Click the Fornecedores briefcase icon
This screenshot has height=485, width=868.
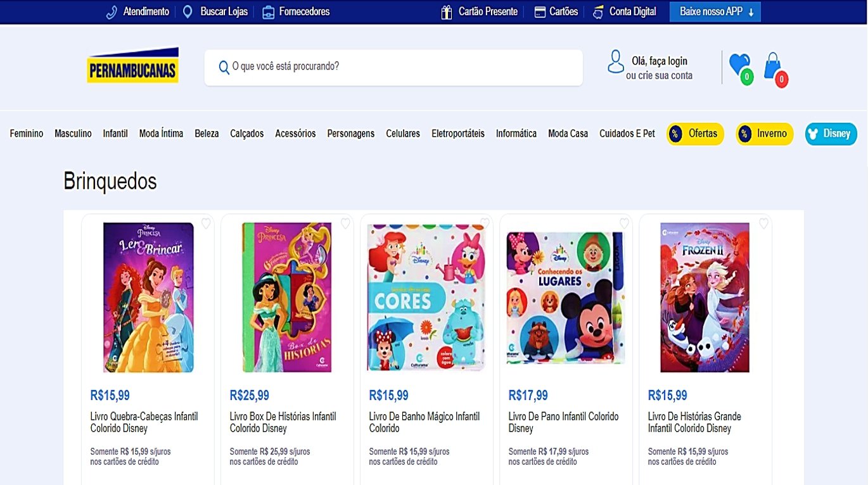coord(269,12)
